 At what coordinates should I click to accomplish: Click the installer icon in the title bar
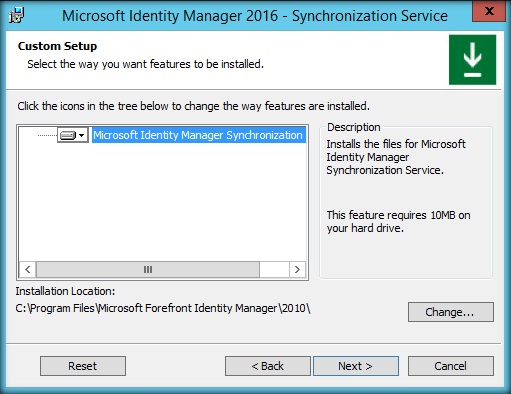tap(17, 15)
